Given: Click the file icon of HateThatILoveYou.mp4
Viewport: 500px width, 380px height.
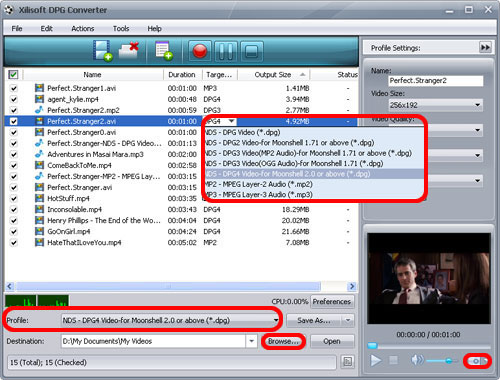Looking at the screenshot, I should pos(39,242).
